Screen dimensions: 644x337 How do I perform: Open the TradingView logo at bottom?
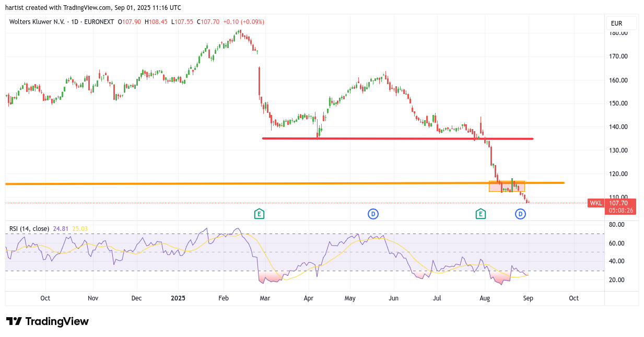[x=48, y=321]
